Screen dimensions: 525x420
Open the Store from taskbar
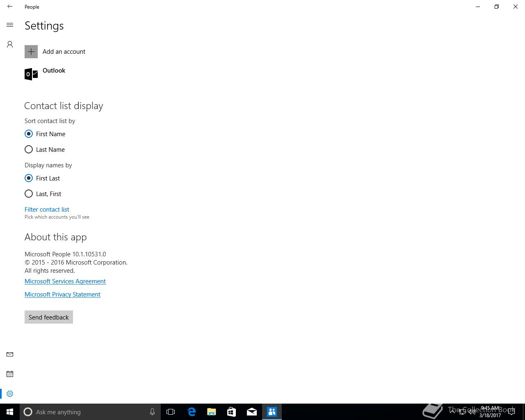[x=232, y=412]
